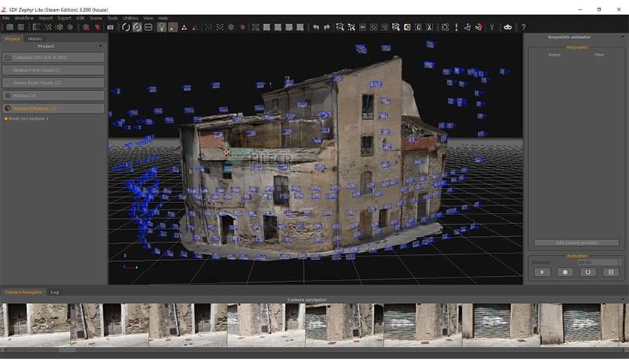Click the mask goggles icon in toolbar
Image resolution: width=629 pixels, height=364 pixels.
[x=508, y=27]
